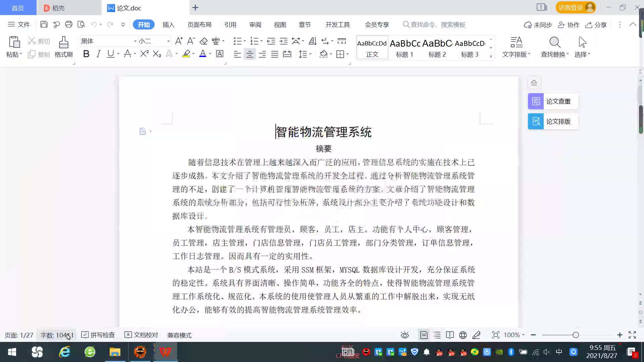Switch to the 稻壳 tab
This screenshot has height=362, width=644.
[x=69, y=8]
